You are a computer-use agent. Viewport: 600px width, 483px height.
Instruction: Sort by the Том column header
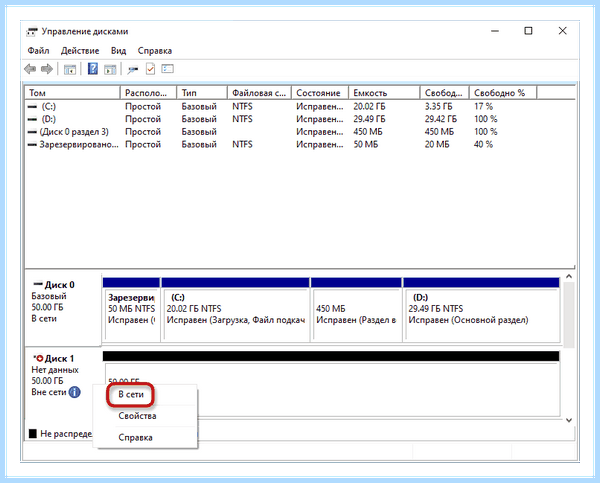(x=73, y=93)
